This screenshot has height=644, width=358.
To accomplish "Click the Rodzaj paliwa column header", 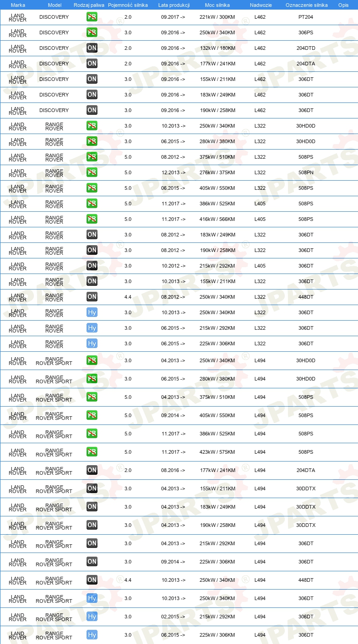I will tap(89, 5).
